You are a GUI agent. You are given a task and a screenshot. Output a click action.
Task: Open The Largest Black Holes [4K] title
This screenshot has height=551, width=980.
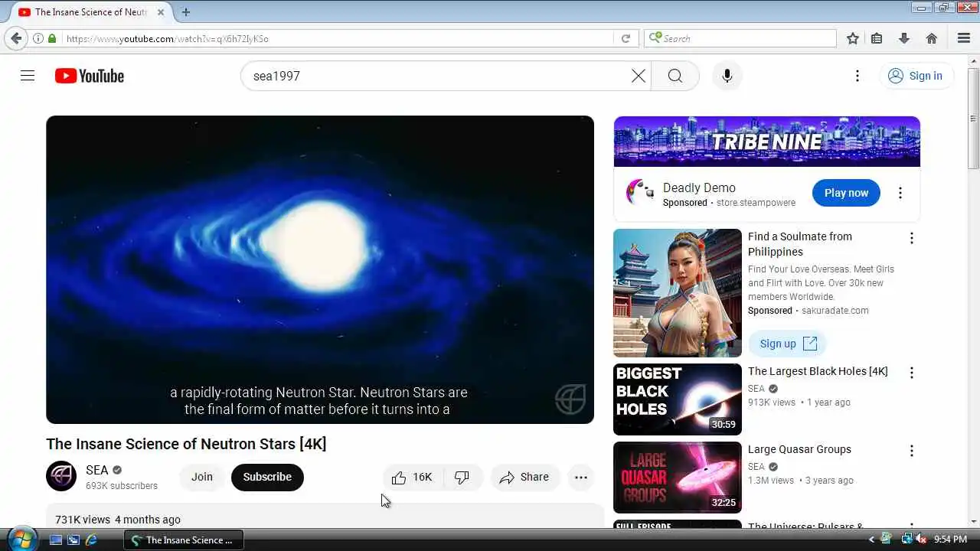pos(818,371)
